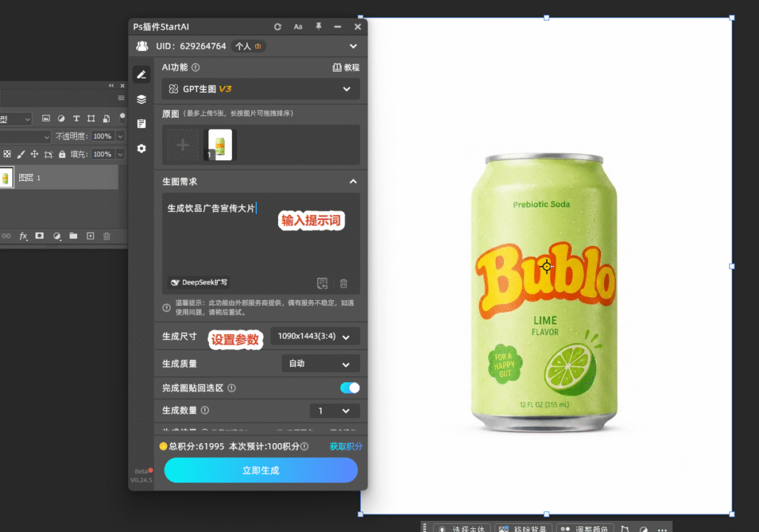Click the 获取积分 link
The height and width of the screenshot is (532, 759).
pos(345,446)
